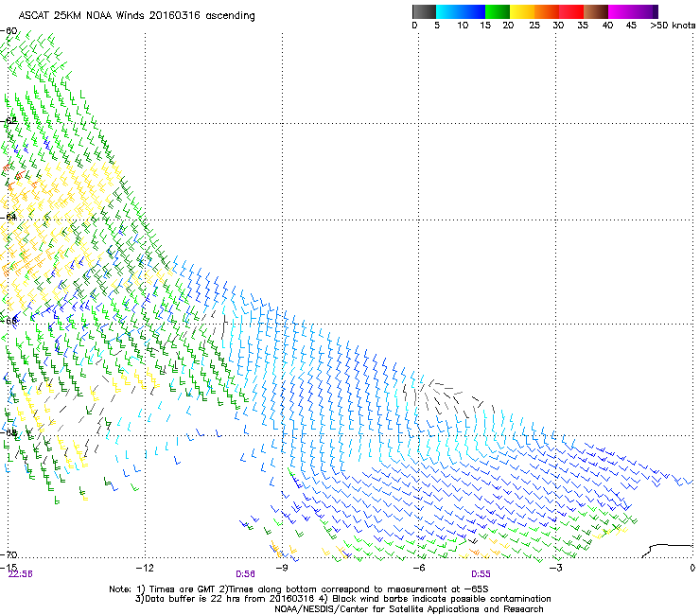The image size is (700, 615).
Task: Click the -15 longitude axis label
Action: point(9,568)
